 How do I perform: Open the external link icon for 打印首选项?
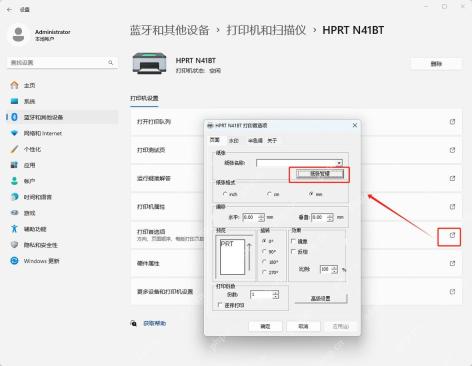(452, 235)
